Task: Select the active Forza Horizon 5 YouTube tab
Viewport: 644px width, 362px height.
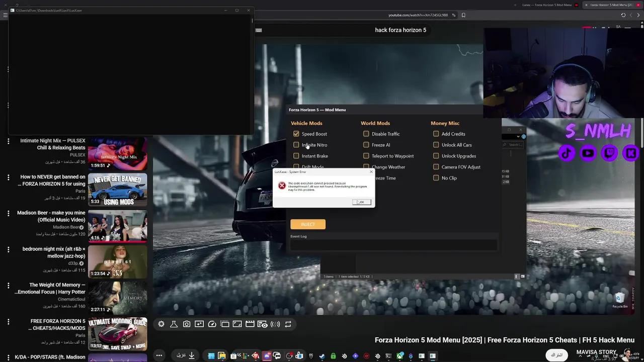Action: 612,5
